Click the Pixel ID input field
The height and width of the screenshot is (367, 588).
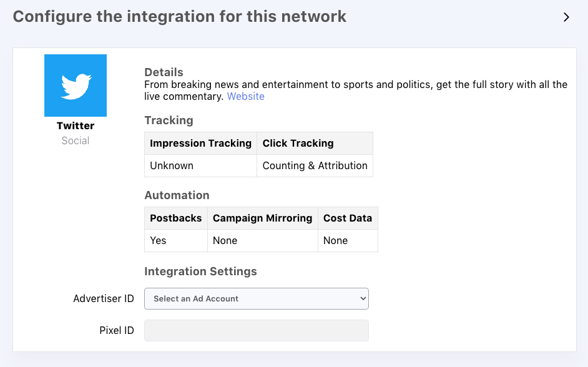[x=257, y=331]
